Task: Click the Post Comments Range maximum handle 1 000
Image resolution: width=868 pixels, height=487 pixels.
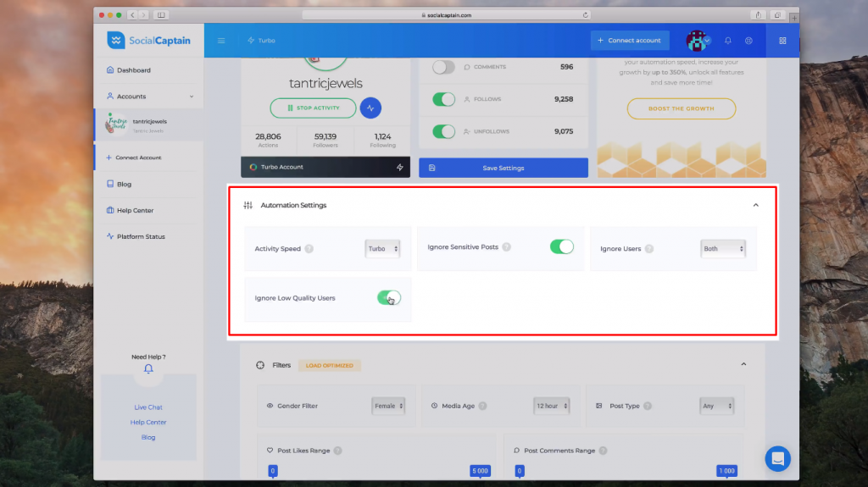Action: tap(726, 471)
